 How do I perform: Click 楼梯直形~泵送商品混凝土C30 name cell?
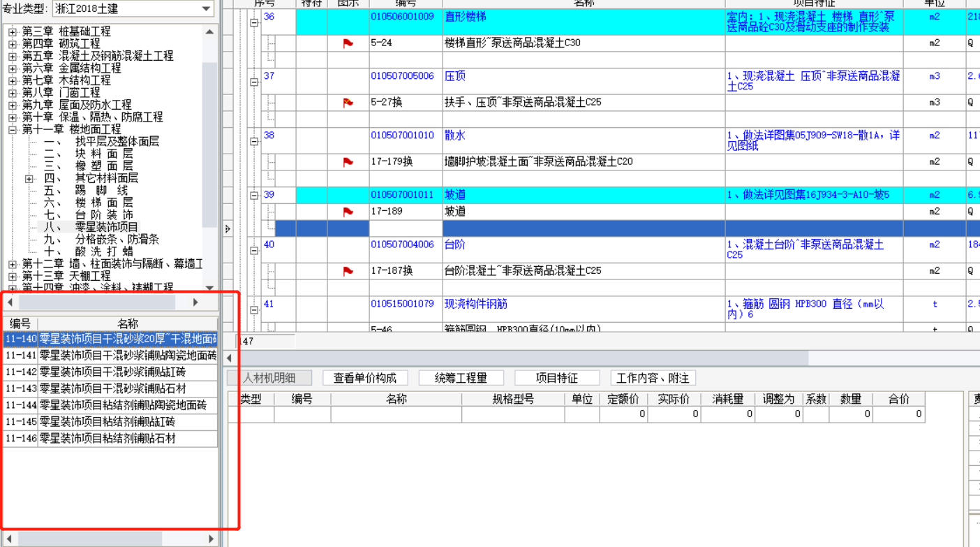click(584, 43)
